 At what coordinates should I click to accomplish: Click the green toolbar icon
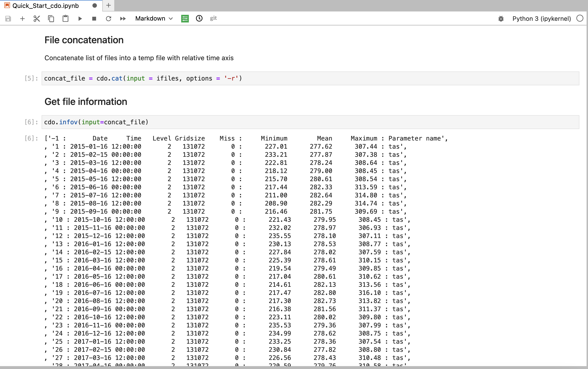click(x=185, y=19)
